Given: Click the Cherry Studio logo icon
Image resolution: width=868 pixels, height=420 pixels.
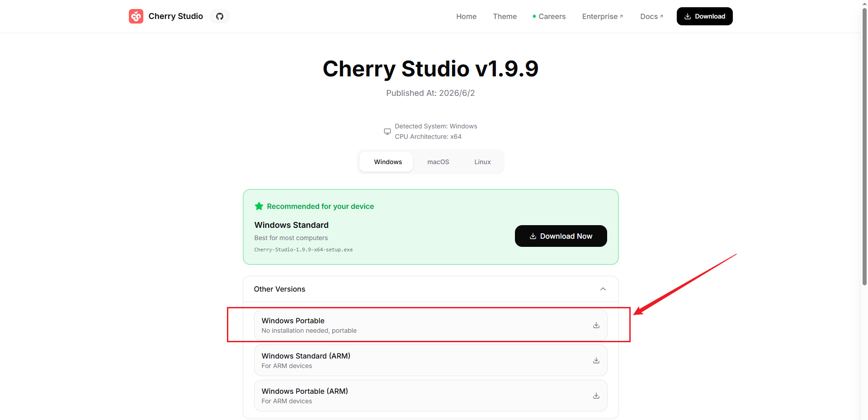Looking at the screenshot, I should tap(136, 16).
